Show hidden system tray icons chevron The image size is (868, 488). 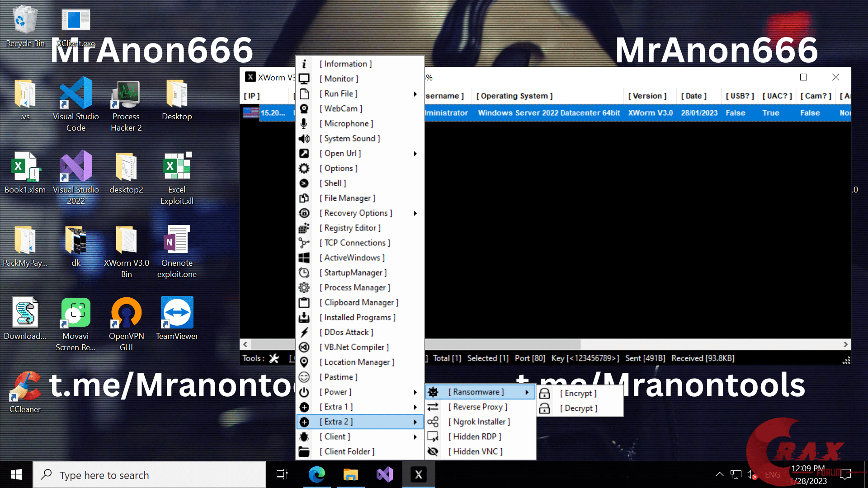pos(719,474)
